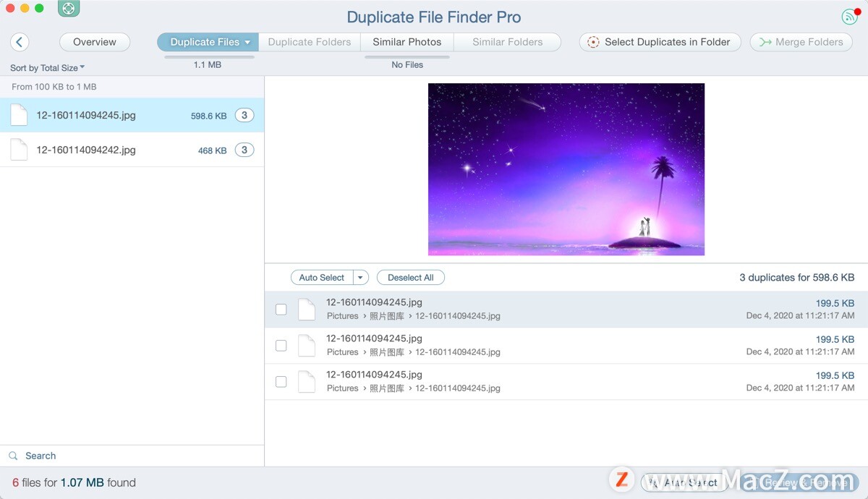Screen dimensions: 868x499
Task: Click the merge arrows icon in Merge Folders
Action: [x=765, y=42]
